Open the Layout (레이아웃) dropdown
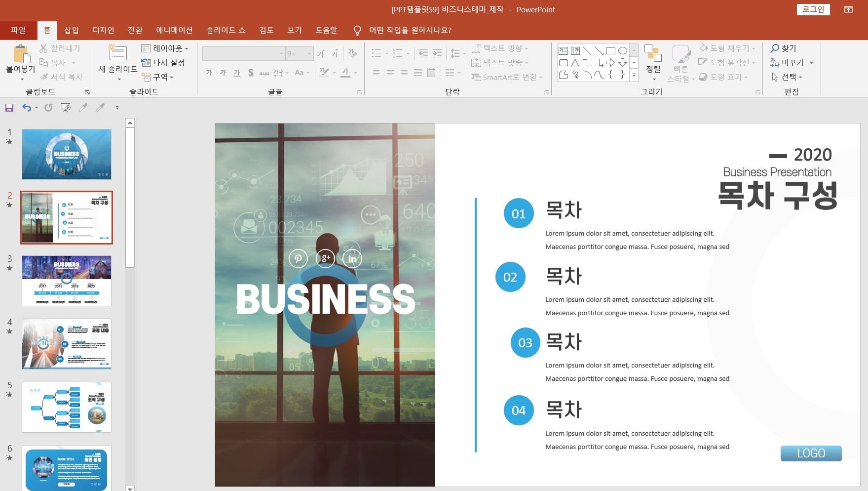Screen dimensions: 868x491 point(165,48)
